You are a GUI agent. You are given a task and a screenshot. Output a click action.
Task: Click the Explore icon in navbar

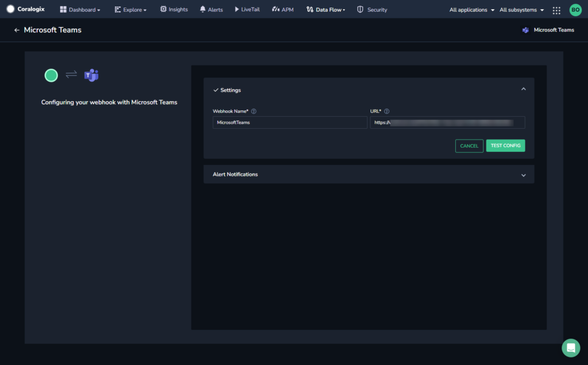117,9
